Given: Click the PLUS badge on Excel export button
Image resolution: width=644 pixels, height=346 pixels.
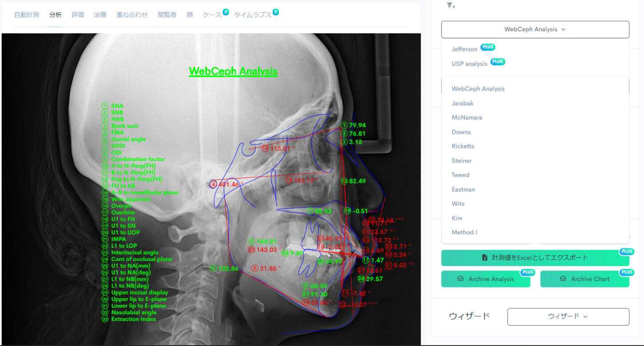Looking at the screenshot, I should point(627,251).
